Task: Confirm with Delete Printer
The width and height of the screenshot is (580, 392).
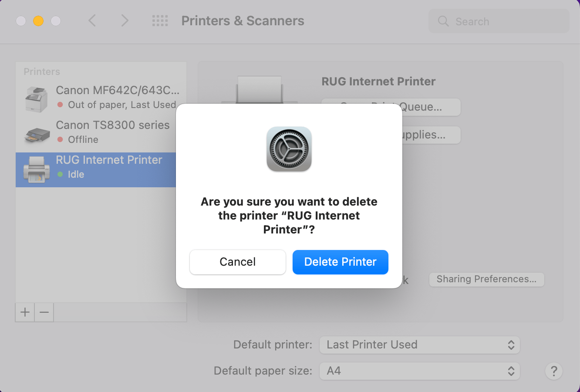Action: [340, 262]
